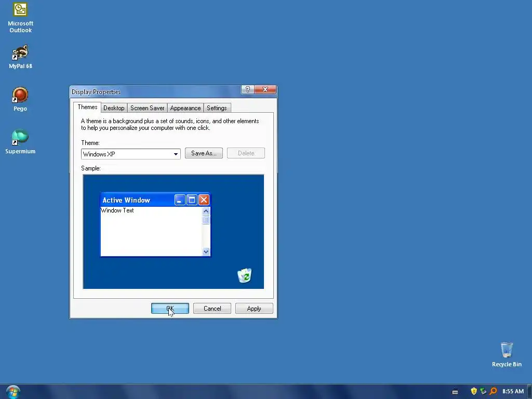The height and width of the screenshot is (399, 532).
Task: Click the sample preview recycle bin icon
Action: coord(245,275)
